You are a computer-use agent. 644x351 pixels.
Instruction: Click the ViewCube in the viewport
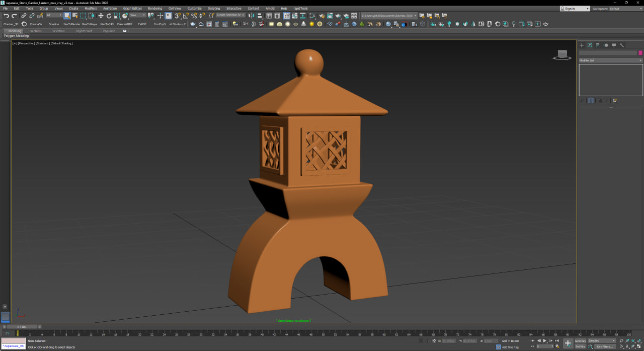tap(562, 55)
